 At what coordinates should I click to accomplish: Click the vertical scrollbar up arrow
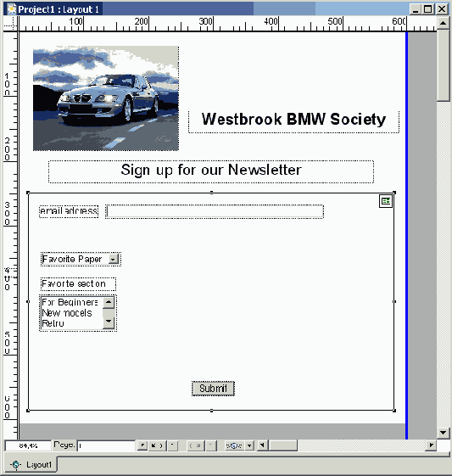point(444,23)
